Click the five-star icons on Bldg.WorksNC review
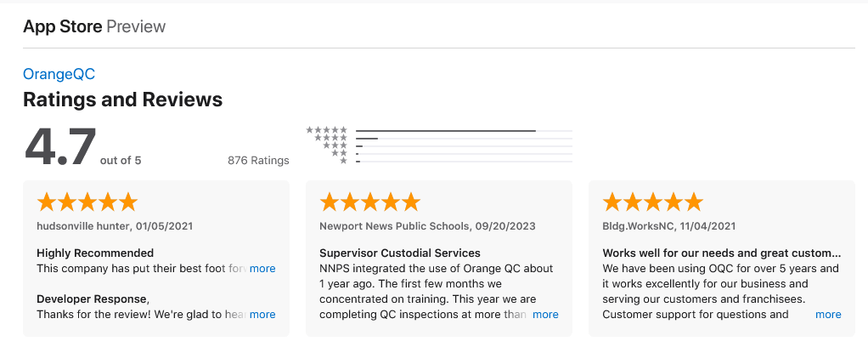This screenshot has width=868, height=347. click(x=652, y=202)
